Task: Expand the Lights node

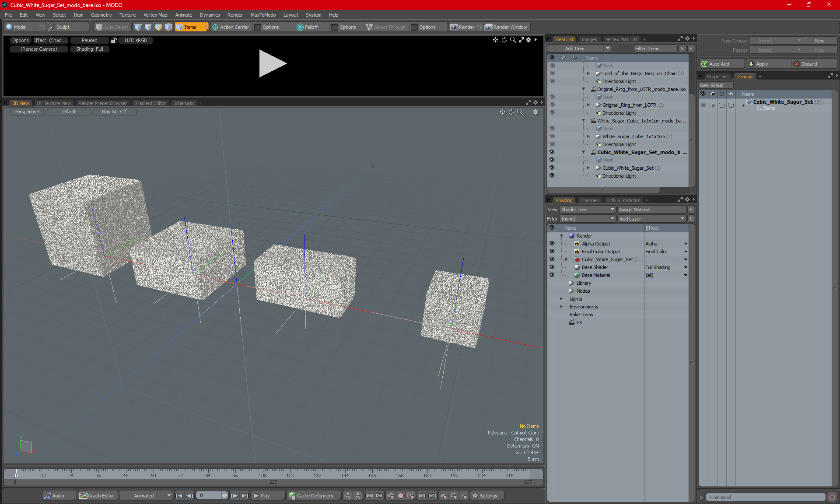Action: (x=562, y=299)
